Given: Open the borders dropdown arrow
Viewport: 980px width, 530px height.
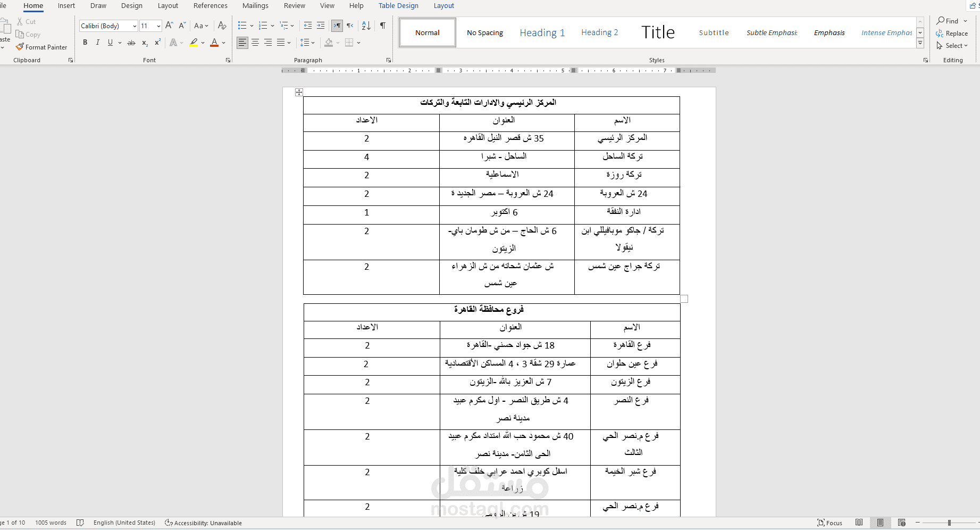Looking at the screenshot, I should pyautogui.click(x=359, y=43).
